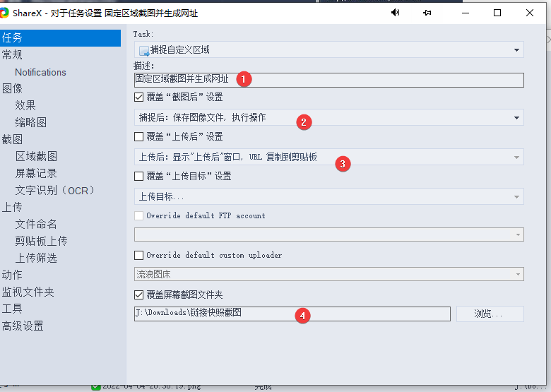Go to Notifications settings page
This screenshot has width=551, height=392.
point(40,72)
